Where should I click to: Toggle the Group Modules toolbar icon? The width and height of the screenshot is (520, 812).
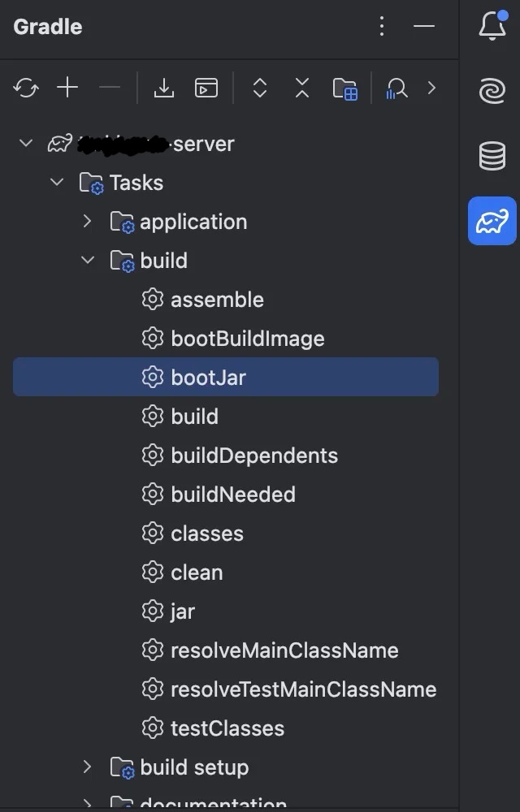point(345,89)
